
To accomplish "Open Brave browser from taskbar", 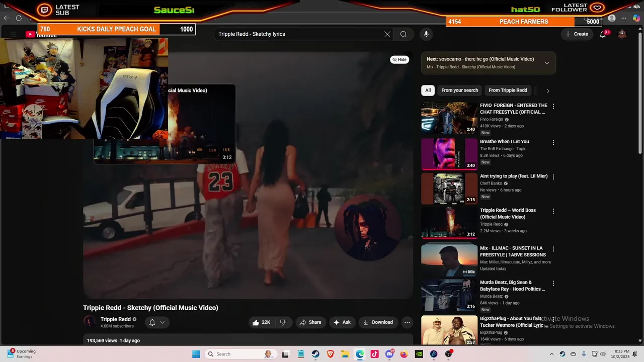I will tap(331, 354).
